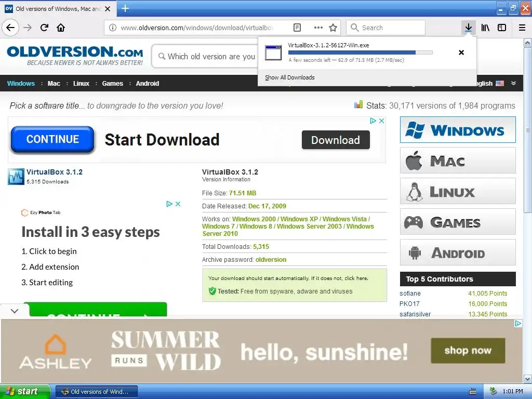
Task: Click the forward navigation arrow
Action: 28,28
